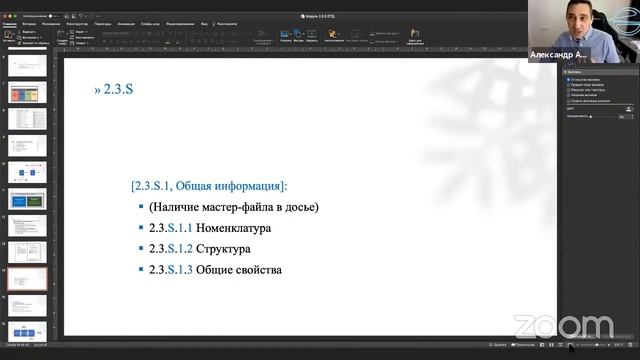The width and height of the screenshot is (640, 360).
Task: Select the Pattern fill radio option
Action: [569, 95]
